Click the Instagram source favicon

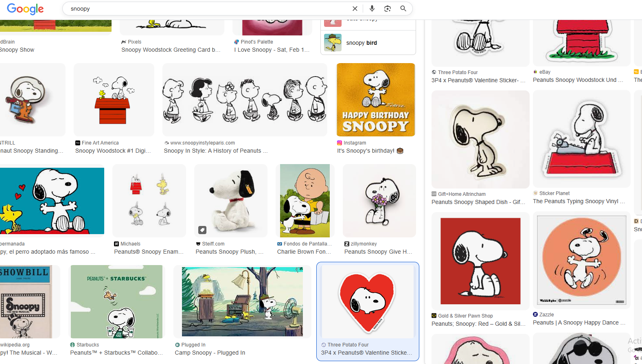[x=340, y=143]
